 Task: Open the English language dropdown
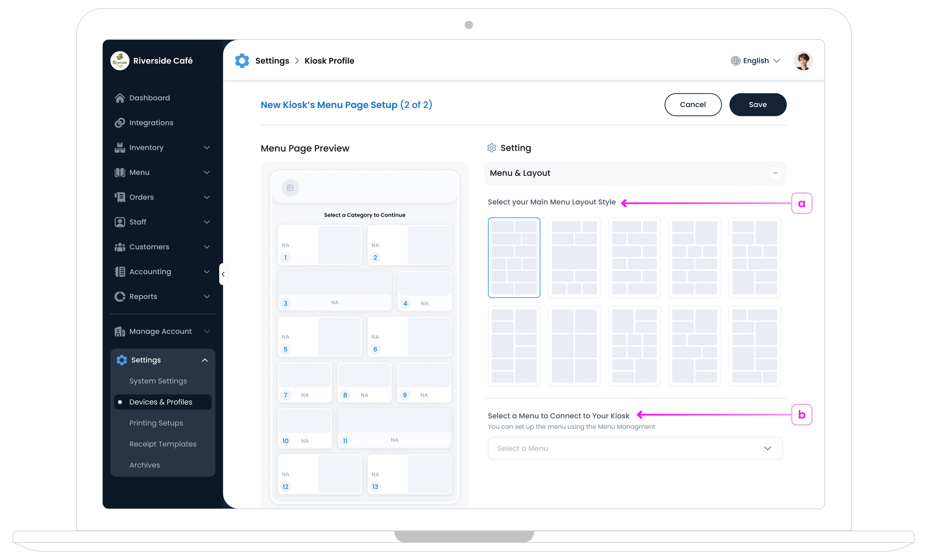point(756,61)
